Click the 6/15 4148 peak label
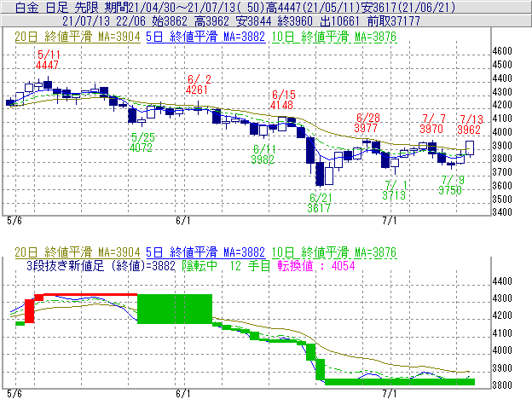This screenshot has height=405, width=532. pyautogui.click(x=282, y=100)
